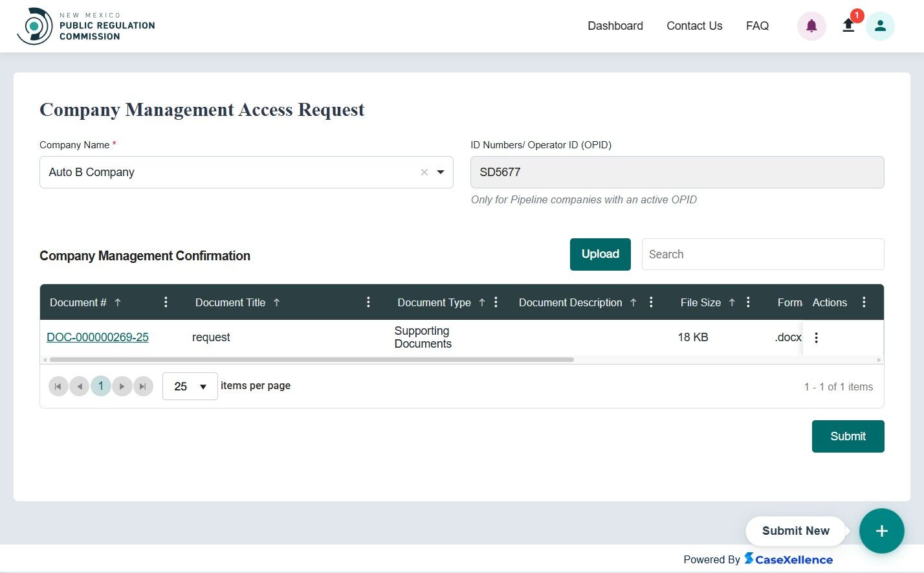Open the user profile account icon
The width and height of the screenshot is (924, 573).
pos(880,26)
